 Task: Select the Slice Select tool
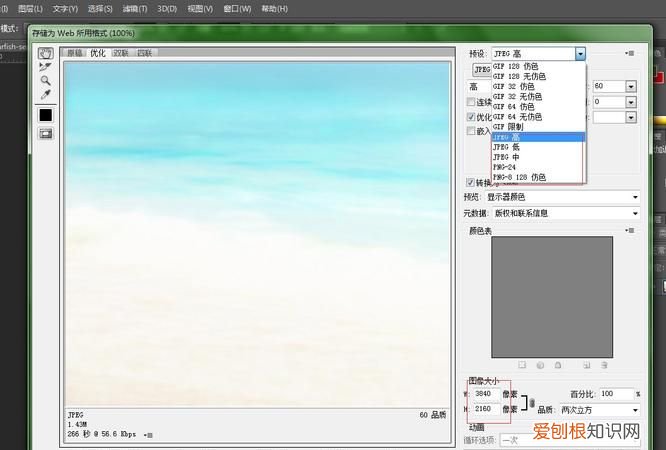point(45,67)
